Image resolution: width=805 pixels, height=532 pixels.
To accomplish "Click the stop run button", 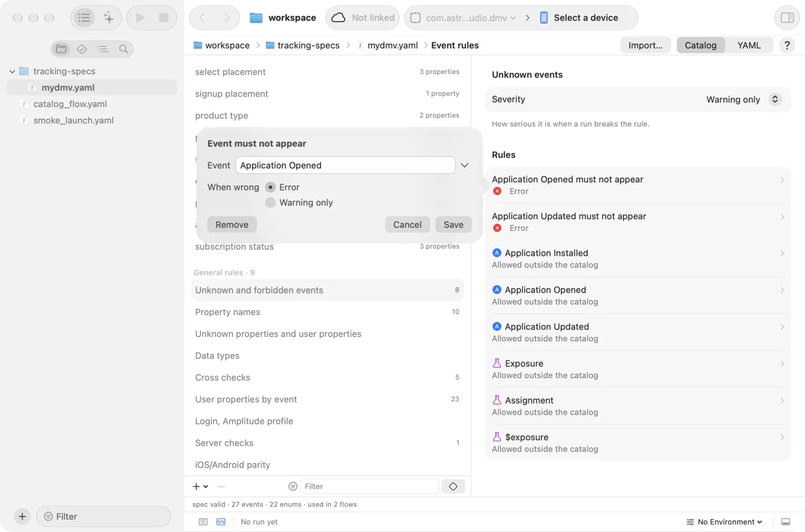I will [x=164, y=18].
